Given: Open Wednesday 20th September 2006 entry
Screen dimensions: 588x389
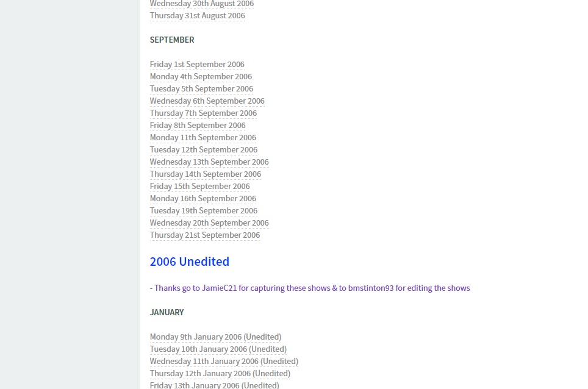Looking at the screenshot, I should pyautogui.click(x=209, y=223).
